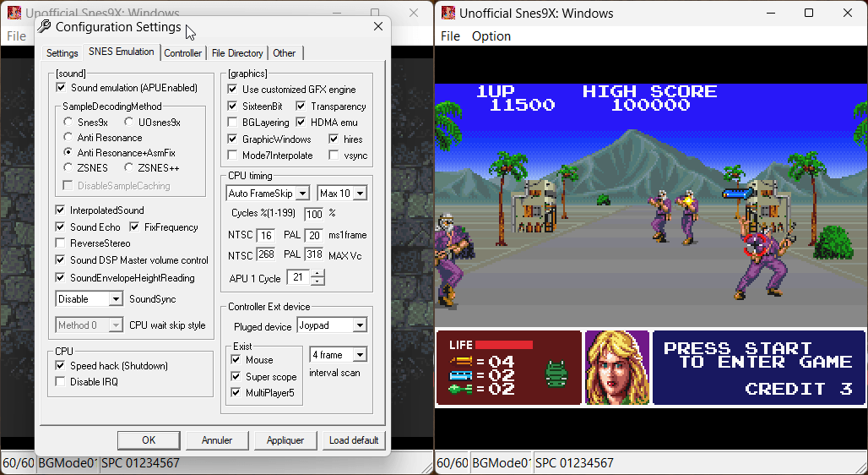
Task: Click the APU 1 Cycle value field
Action: coord(299,277)
